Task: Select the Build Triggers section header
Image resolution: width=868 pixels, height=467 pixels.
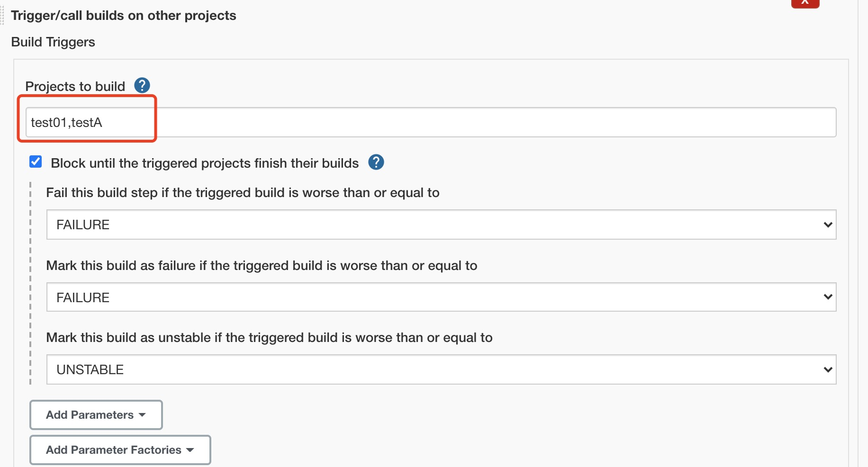Action: (53, 42)
